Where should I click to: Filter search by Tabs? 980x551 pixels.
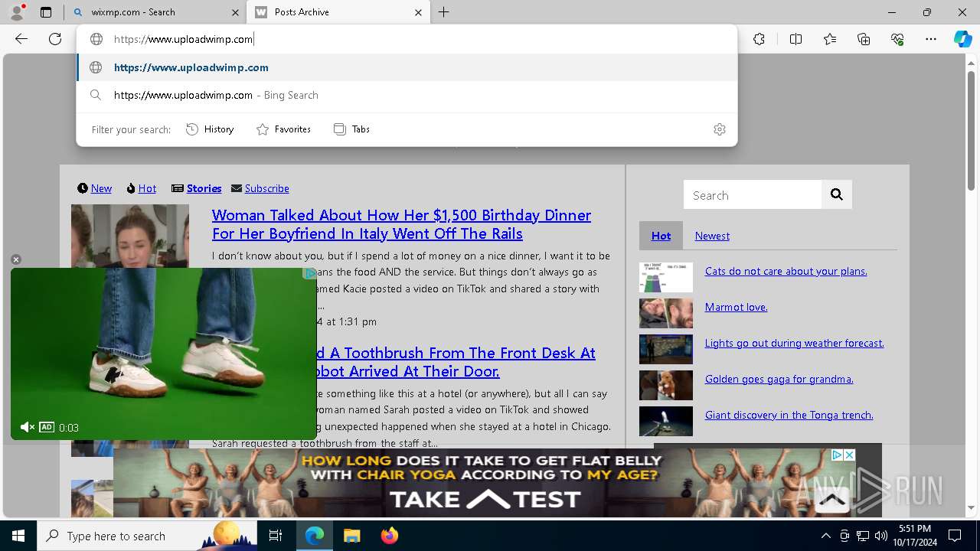point(351,129)
